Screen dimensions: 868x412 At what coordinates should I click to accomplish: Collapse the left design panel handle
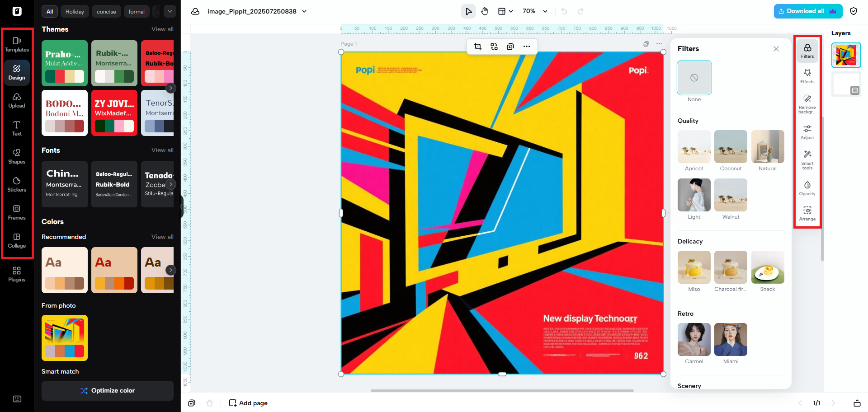pos(182,206)
